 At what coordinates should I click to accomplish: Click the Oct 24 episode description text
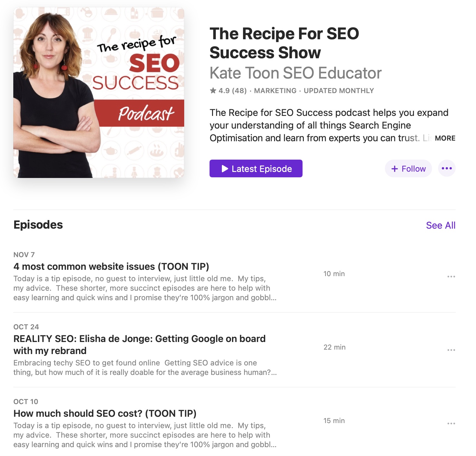(x=145, y=367)
